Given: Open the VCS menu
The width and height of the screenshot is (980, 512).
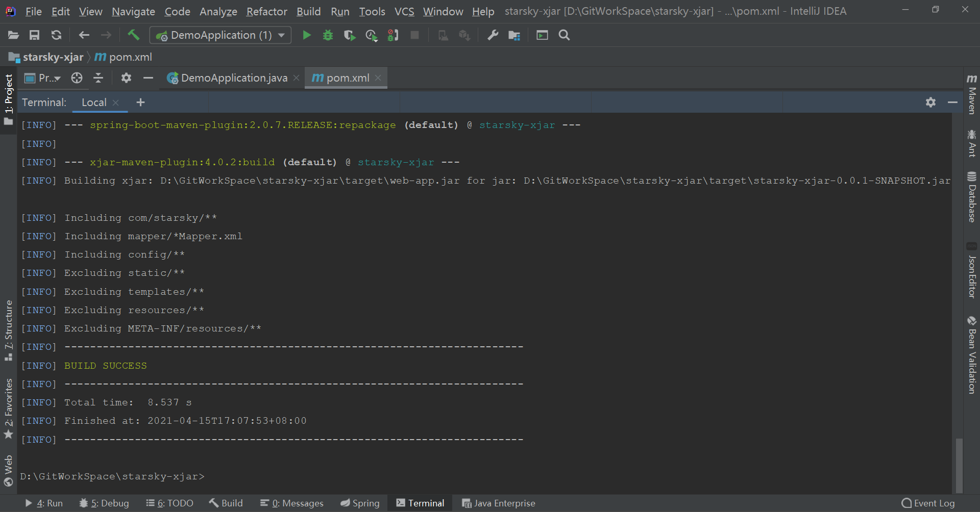Looking at the screenshot, I should [404, 11].
